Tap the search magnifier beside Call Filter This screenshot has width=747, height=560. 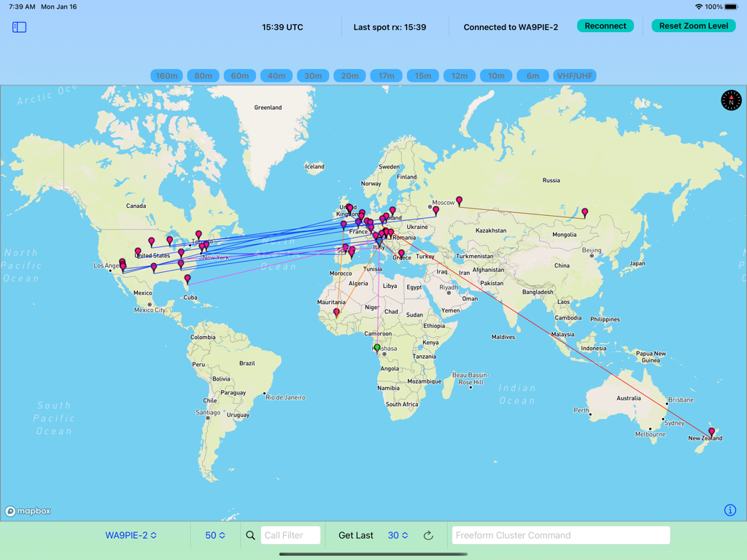pyautogui.click(x=250, y=534)
